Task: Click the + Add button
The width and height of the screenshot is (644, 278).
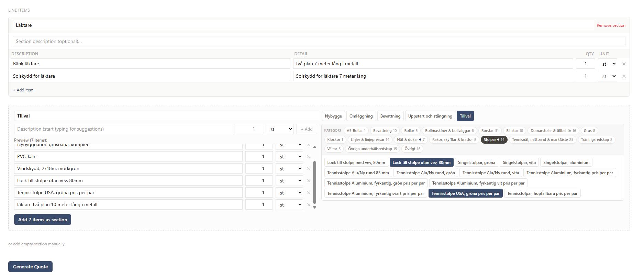Action: [x=307, y=129]
